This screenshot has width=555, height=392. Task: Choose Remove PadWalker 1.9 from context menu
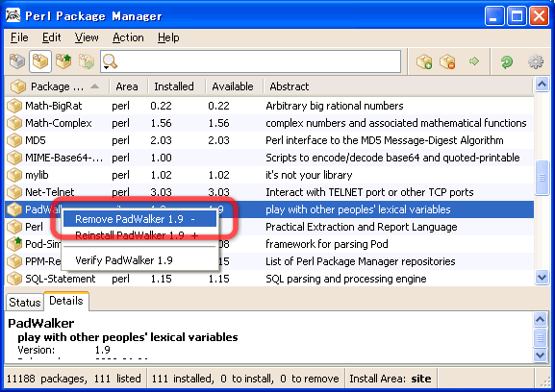pyautogui.click(x=139, y=219)
